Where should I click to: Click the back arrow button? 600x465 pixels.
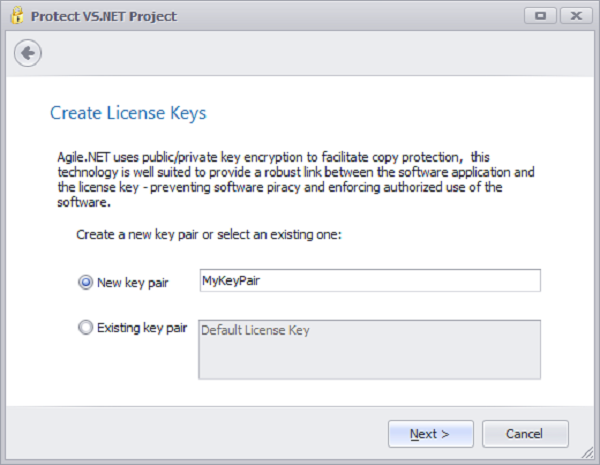point(28,53)
